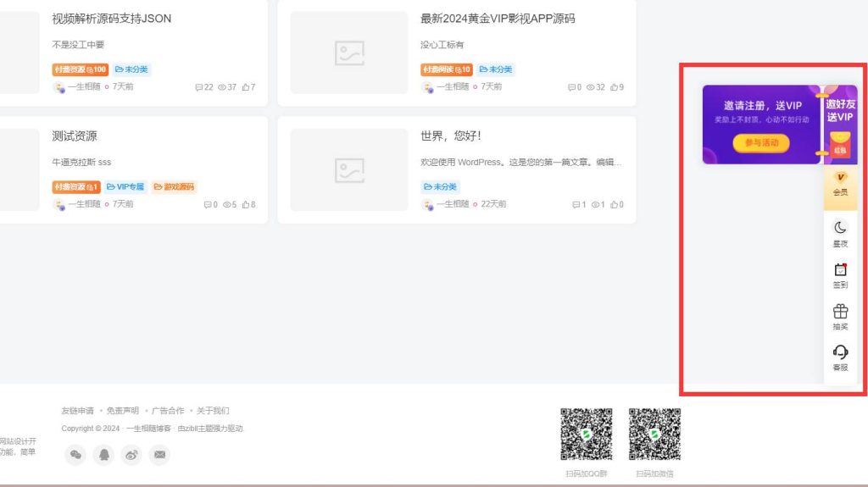
Task: Open the post 世界，您好！
Action: coord(451,136)
